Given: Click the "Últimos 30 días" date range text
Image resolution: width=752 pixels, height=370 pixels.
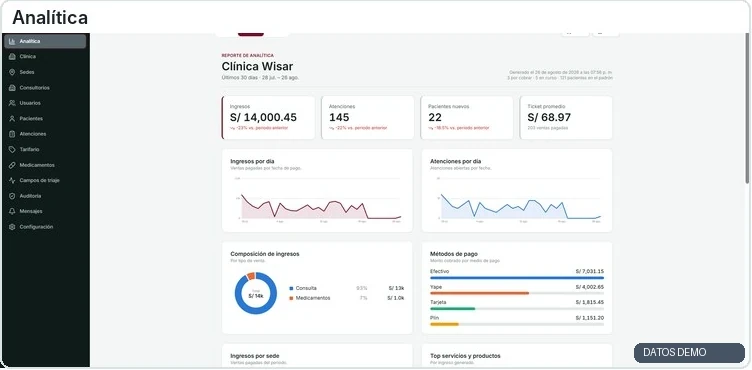Looking at the screenshot, I should [260, 77].
